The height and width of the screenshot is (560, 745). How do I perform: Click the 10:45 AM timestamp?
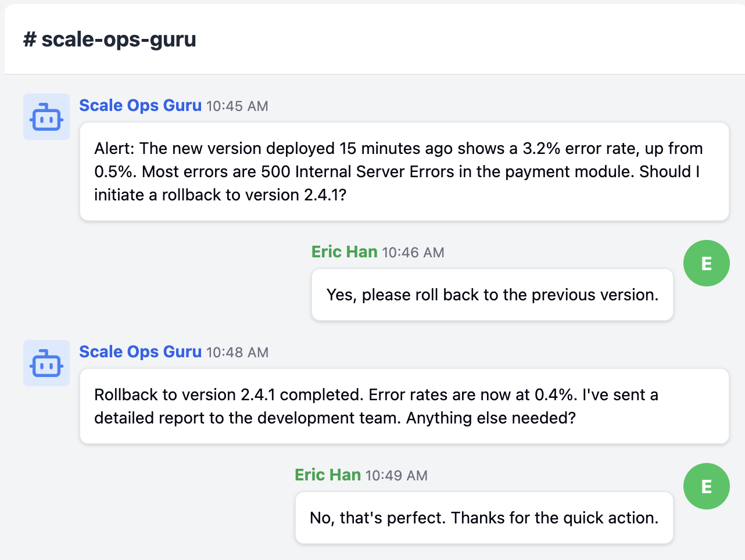pos(237,106)
